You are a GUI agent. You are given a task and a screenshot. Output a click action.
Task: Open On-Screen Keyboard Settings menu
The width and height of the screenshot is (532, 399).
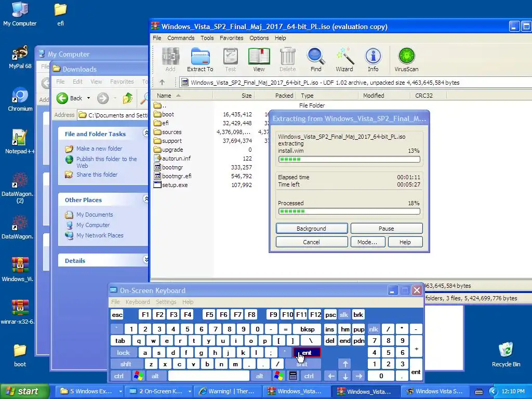(166, 302)
